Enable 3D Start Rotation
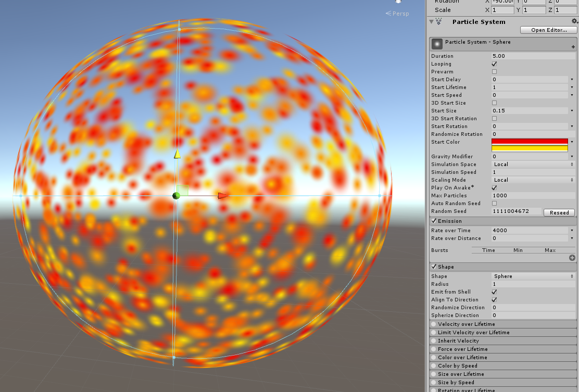Screen dimensions: 579x392 (495, 119)
